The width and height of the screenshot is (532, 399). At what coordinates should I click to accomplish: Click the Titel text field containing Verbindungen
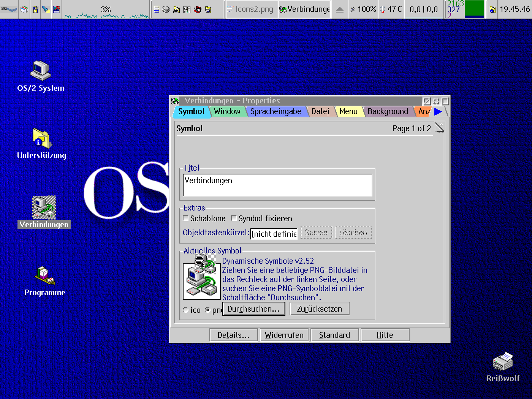pos(277,185)
